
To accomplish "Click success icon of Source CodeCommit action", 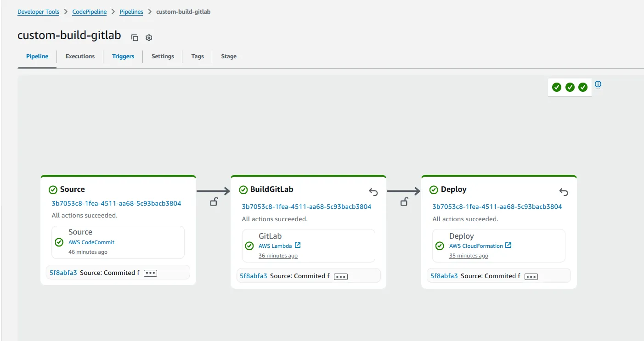I will coord(59,242).
